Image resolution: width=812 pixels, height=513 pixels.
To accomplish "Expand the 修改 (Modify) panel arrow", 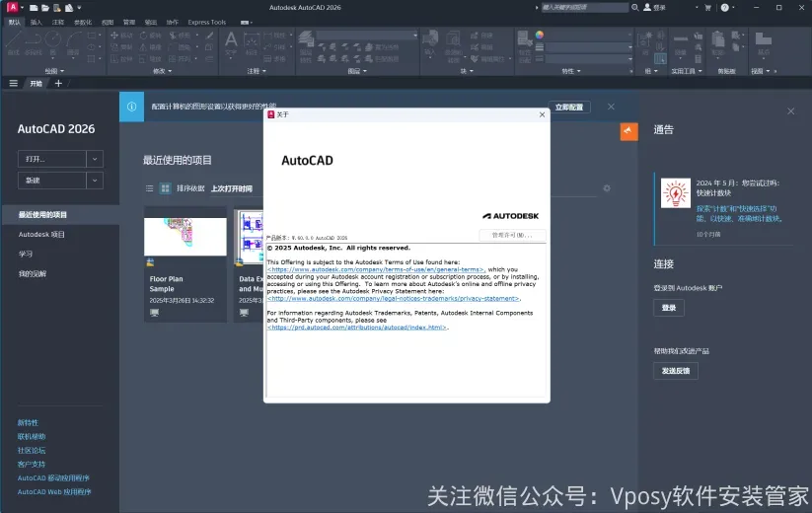I will pyautogui.click(x=170, y=71).
